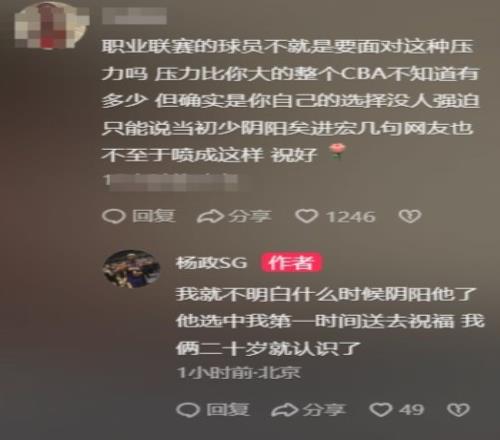The height and width of the screenshot is (440, 500).
Task: Dislike the top comment via the broken heart
Action: pyautogui.click(x=410, y=216)
